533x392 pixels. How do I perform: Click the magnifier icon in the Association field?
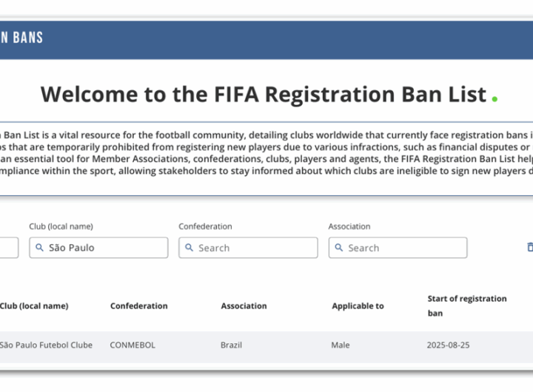(339, 248)
